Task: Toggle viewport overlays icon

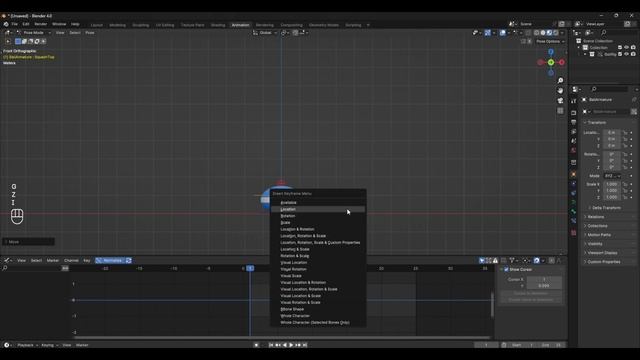Action: 503,33
